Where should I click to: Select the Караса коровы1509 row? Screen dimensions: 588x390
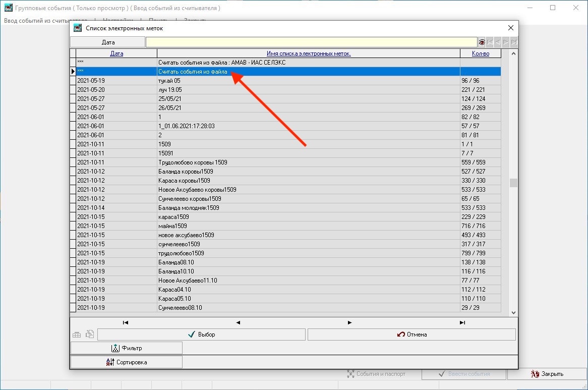tap(288, 181)
